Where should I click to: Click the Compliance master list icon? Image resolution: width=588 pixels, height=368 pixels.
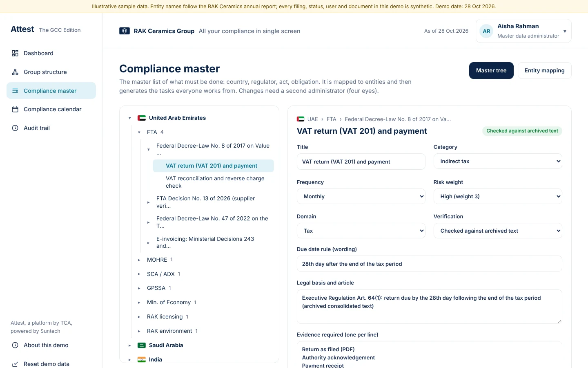coord(15,91)
